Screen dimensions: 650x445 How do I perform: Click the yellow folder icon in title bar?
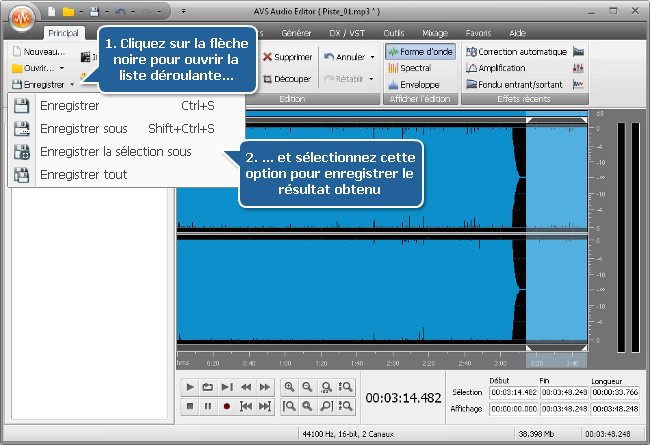click(68, 12)
